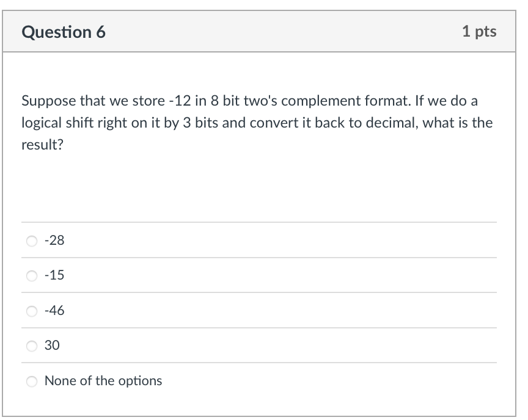Click the -15 answer label text
Screen dimensions: 528x420
[54, 275]
